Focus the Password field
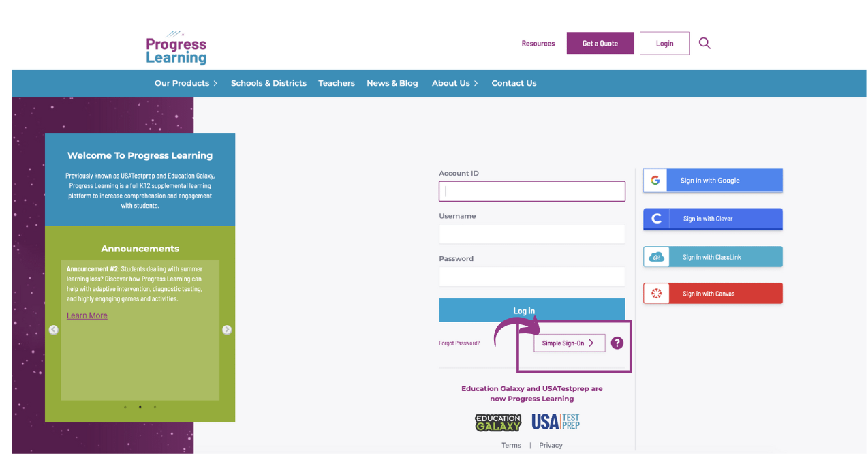Viewport: 868px width, 462px height. click(532, 277)
